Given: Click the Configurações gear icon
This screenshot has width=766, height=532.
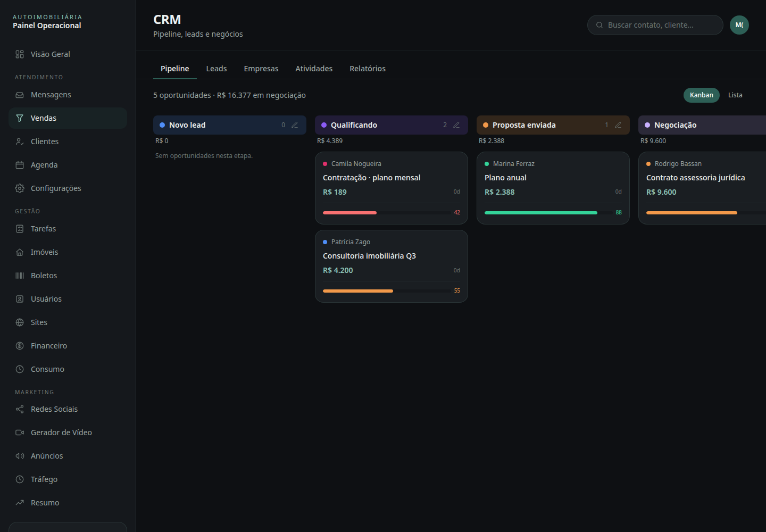Looking at the screenshot, I should click(20, 188).
